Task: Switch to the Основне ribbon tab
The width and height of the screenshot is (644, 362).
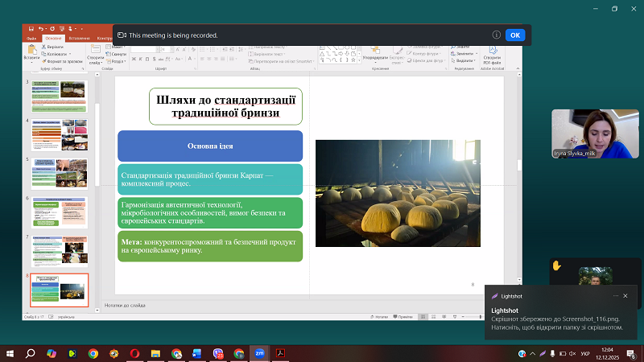Action: pos(53,38)
